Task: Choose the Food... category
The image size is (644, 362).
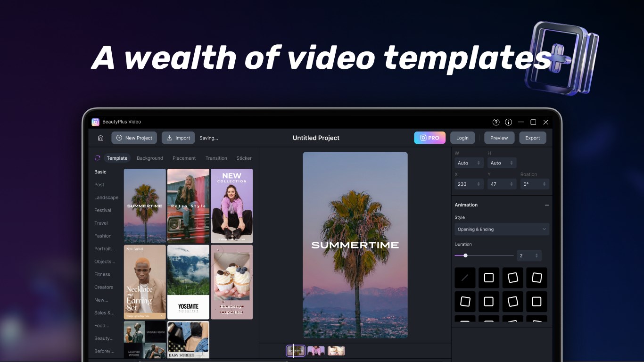Action: point(101,325)
